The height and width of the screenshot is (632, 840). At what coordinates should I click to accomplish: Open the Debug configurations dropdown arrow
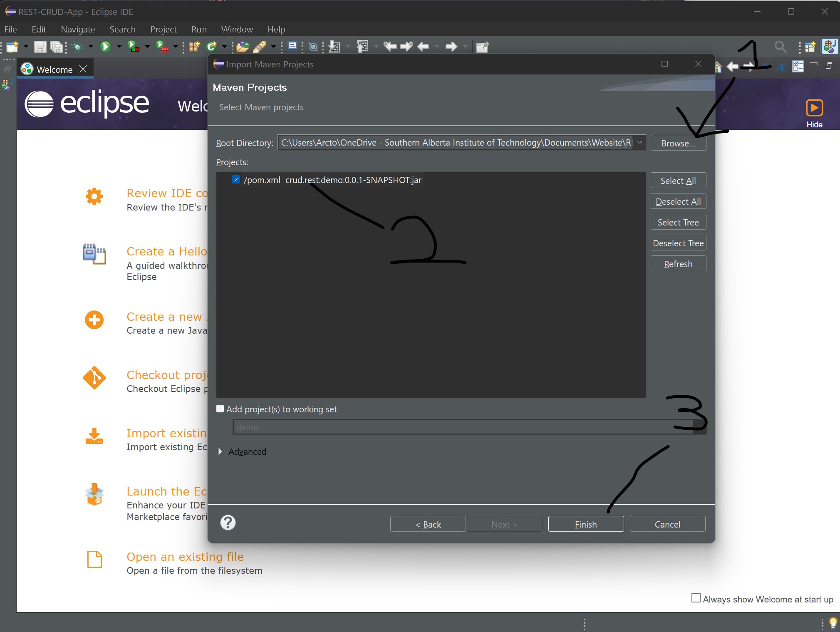[91, 47]
